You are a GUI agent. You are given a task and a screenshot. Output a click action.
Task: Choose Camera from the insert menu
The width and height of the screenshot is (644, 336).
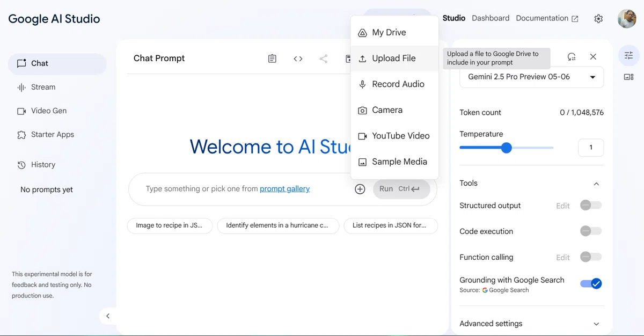pyautogui.click(x=394, y=110)
